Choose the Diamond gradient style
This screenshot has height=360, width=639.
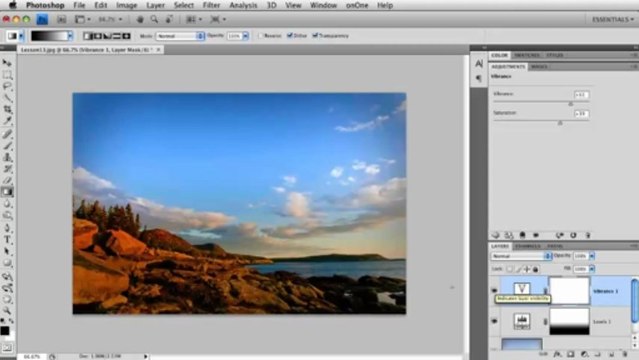pyautogui.click(x=126, y=36)
